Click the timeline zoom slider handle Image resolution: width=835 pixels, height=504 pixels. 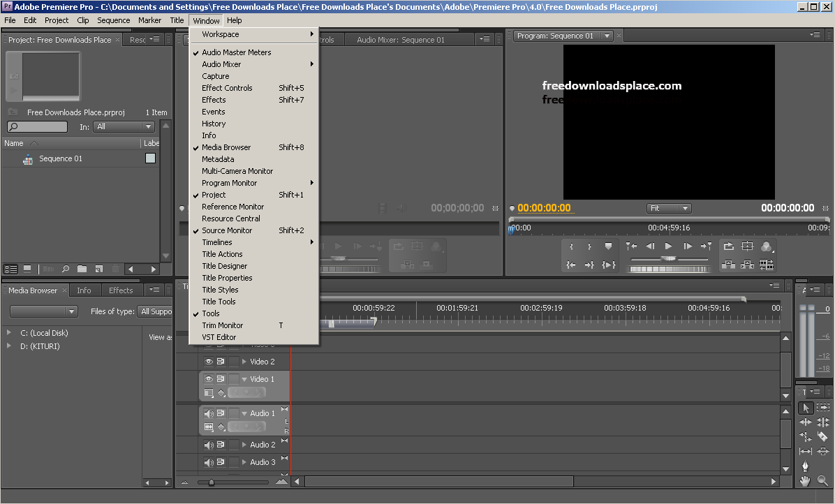[212, 482]
